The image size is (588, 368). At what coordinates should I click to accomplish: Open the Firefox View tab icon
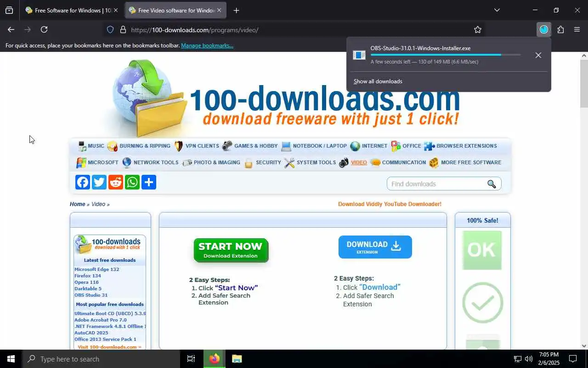coord(9,10)
